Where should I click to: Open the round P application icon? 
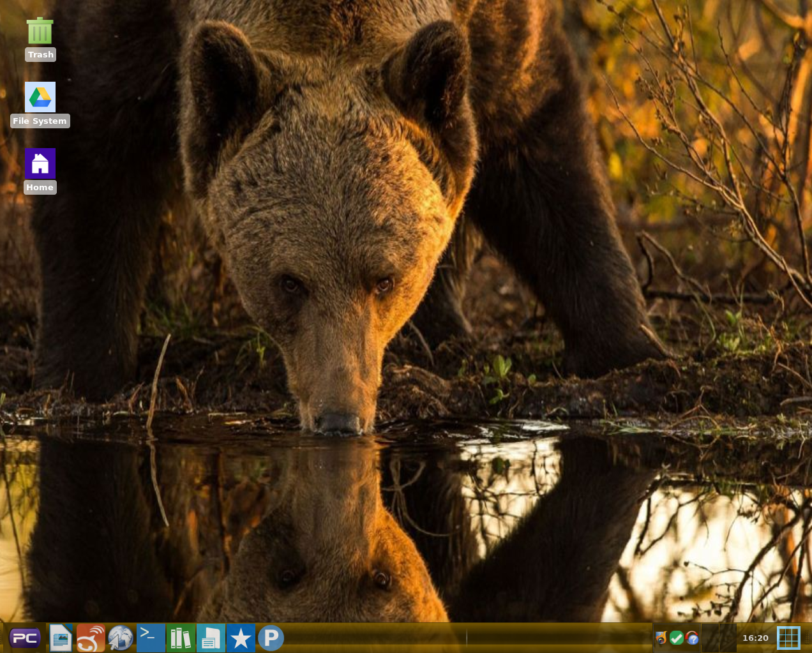click(271, 638)
